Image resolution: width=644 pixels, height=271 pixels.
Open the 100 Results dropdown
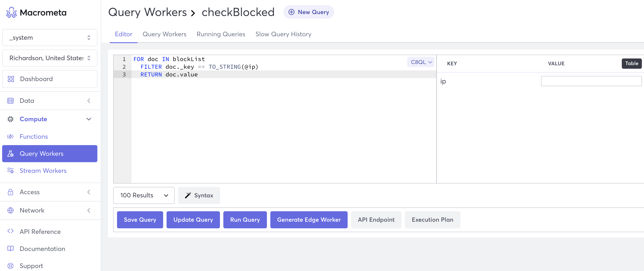tap(144, 195)
